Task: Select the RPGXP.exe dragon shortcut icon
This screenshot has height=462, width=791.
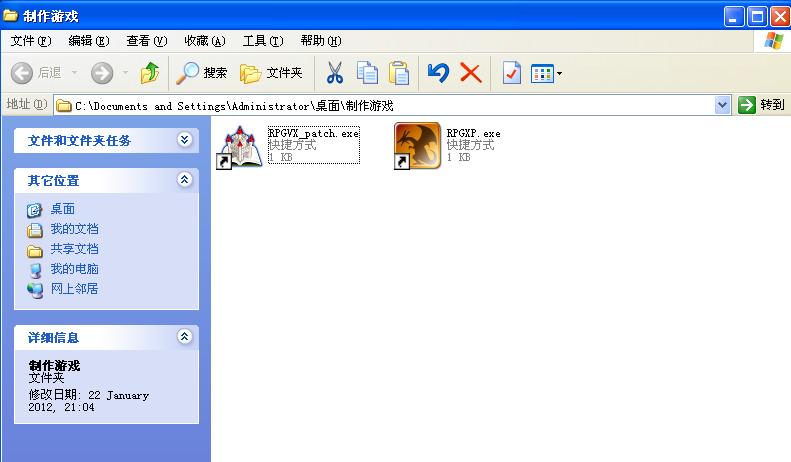Action: (417, 146)
